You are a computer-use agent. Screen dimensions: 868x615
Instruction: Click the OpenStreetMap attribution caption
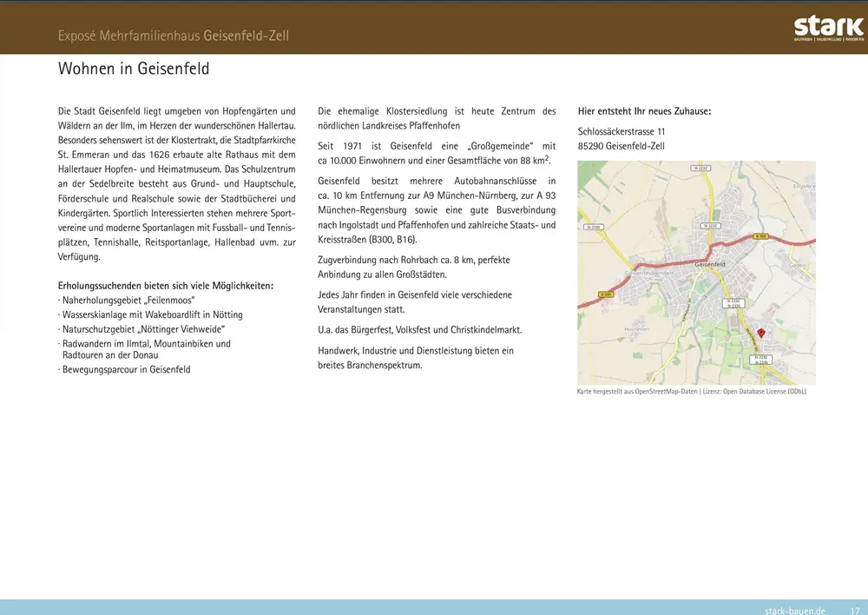click(x=692, y=391)
